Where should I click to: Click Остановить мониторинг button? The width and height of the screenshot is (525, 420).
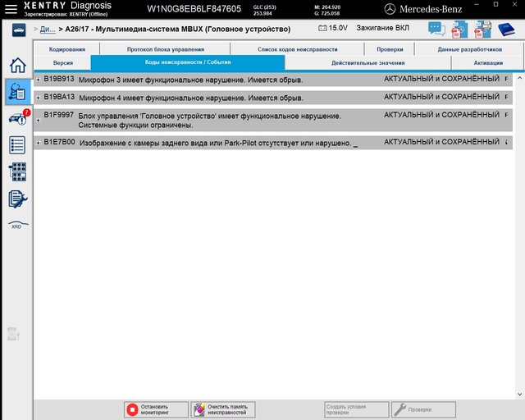pyautogui.click(x=156, y=409)
